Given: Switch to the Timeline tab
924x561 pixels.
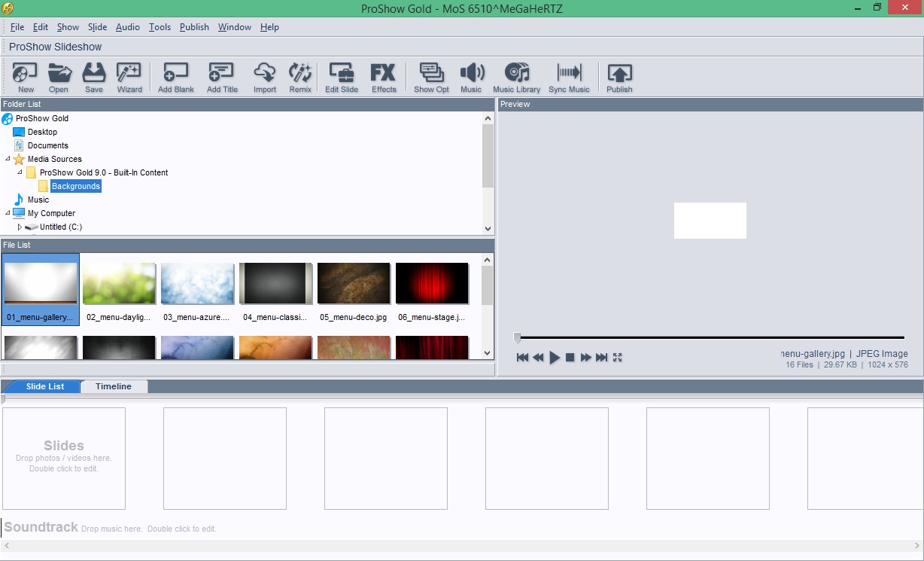Looking at the screenshot, I should [x=114, y=386].
